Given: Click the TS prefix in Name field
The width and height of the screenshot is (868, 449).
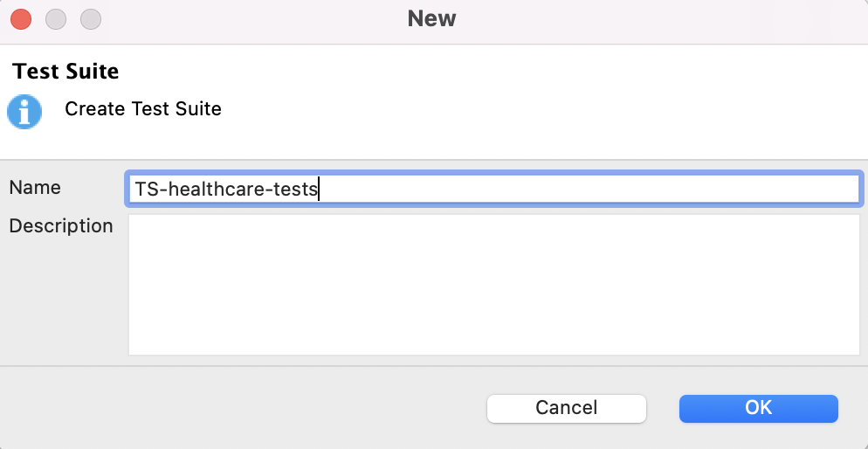Looking at the screenshot, I should point(143,189).
